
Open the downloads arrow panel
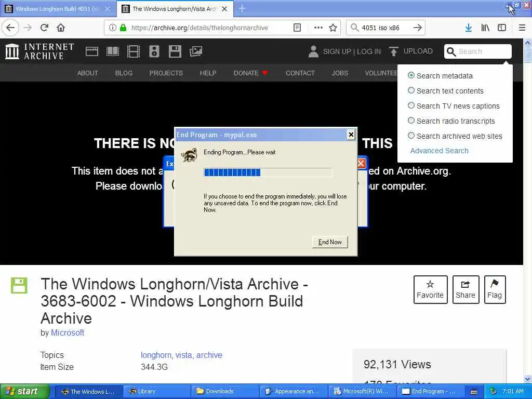click(469, 28)
